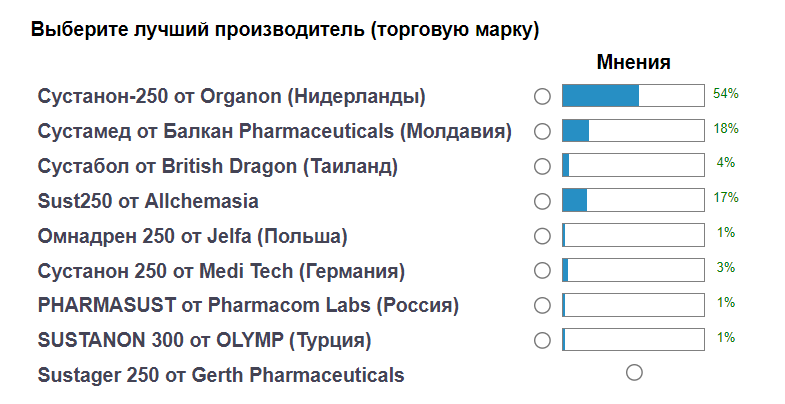Click the 54% value next to Organon

(x=725, y=94)
